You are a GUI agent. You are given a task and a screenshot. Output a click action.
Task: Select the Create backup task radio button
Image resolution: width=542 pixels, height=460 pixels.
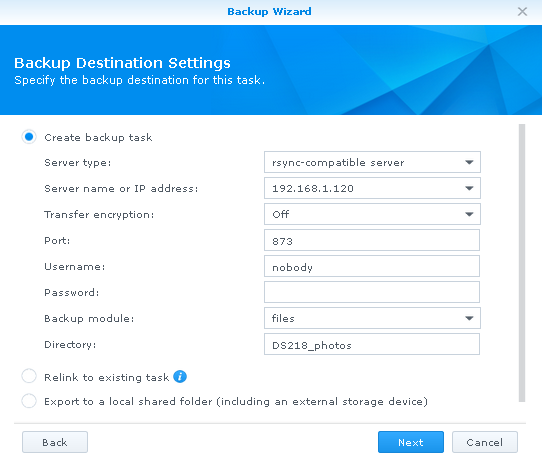29,137
